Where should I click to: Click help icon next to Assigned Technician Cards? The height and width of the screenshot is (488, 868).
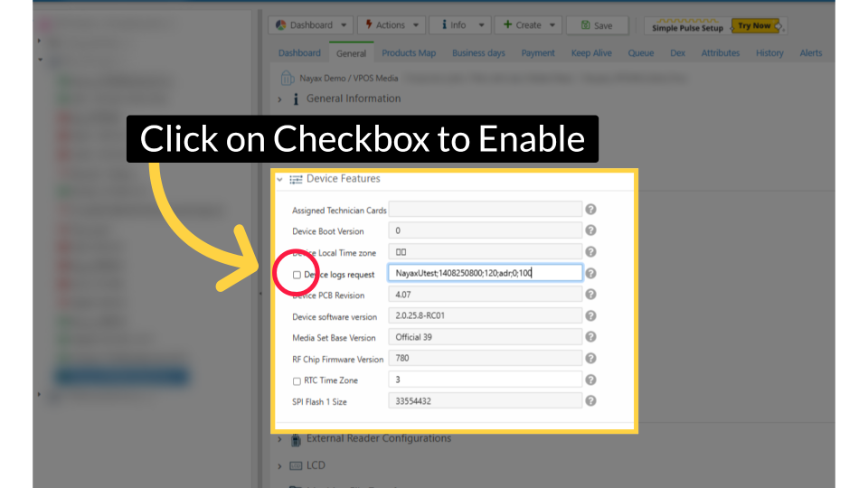[590, 210]
